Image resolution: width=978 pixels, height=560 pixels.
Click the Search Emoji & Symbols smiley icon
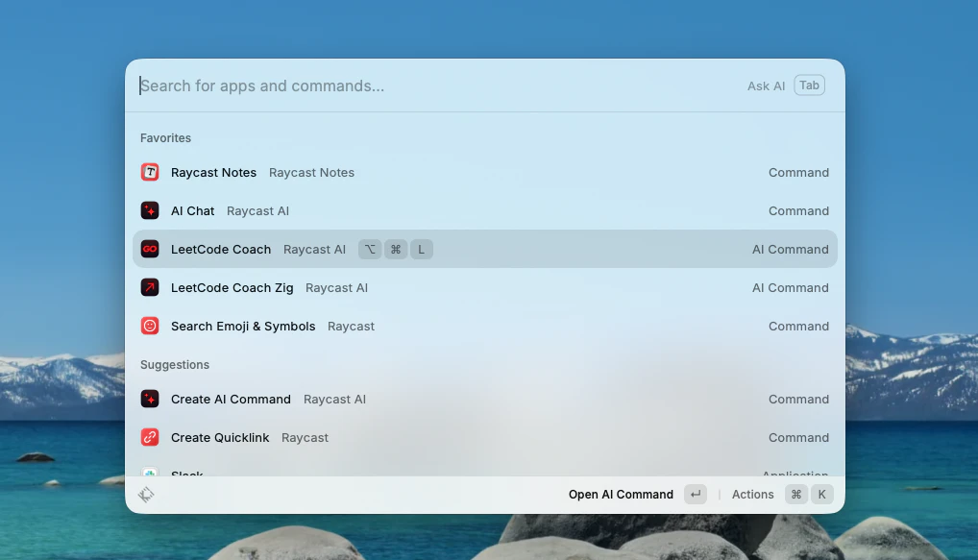[150, 327]
